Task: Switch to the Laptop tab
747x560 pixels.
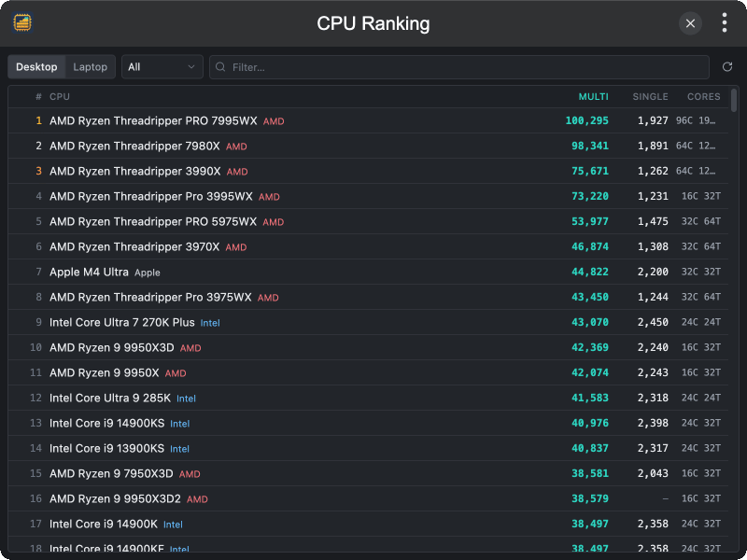Action: [90, 66]
